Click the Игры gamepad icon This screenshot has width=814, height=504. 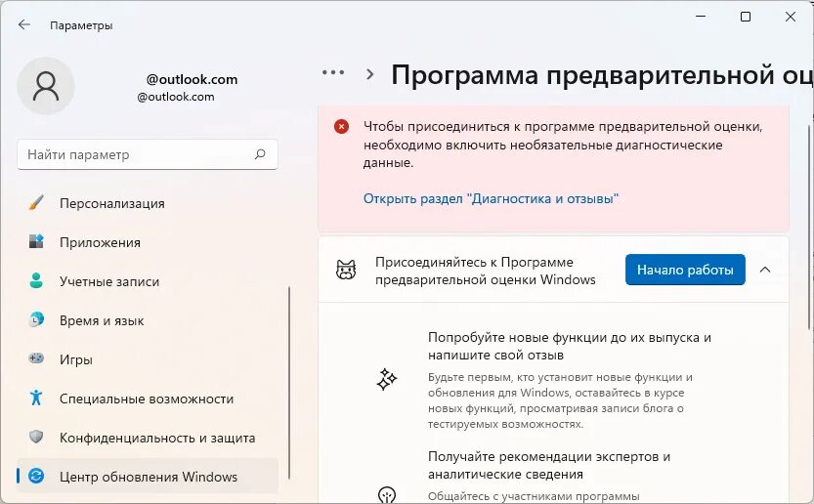[36, 358]
